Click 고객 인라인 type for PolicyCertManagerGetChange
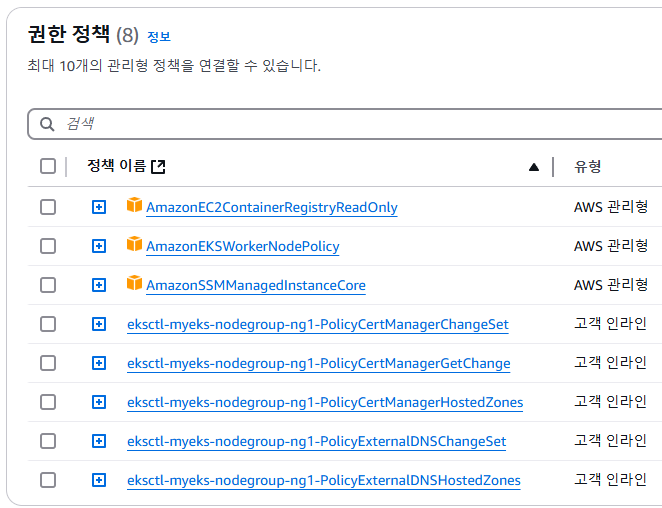Image resolution: width=662 pixels, height=508 pixels. point(610,363)
